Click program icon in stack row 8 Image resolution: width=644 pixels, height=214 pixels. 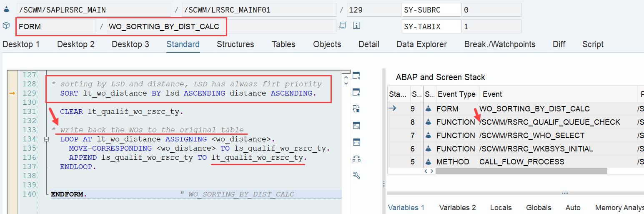(x=428, y=122)
